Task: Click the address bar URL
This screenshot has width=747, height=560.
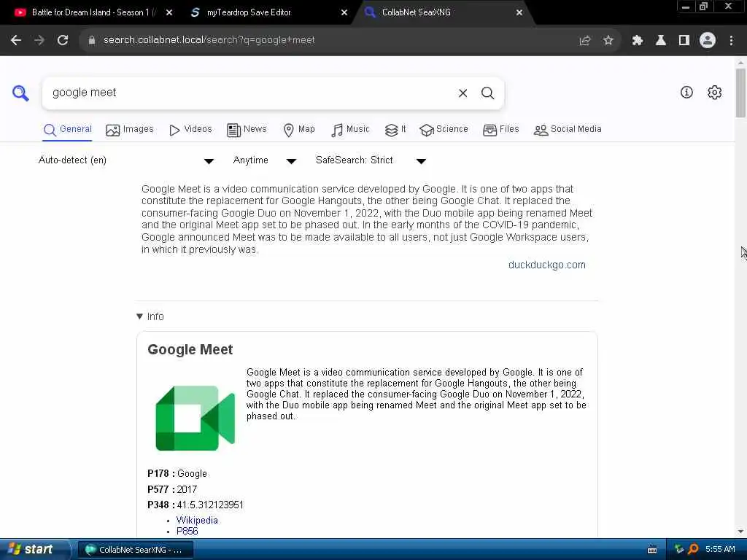Action: point(209,40)
